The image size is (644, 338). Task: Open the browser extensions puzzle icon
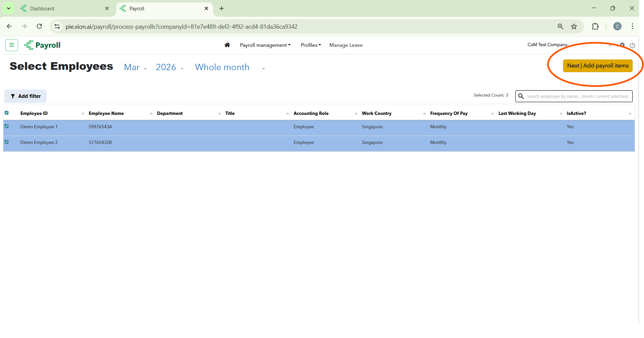595,27
